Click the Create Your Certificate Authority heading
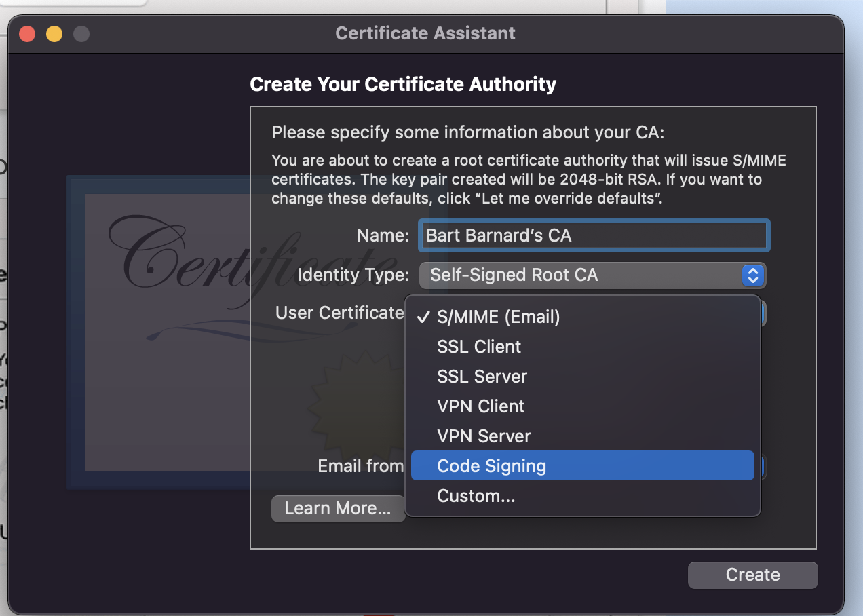 403,84
